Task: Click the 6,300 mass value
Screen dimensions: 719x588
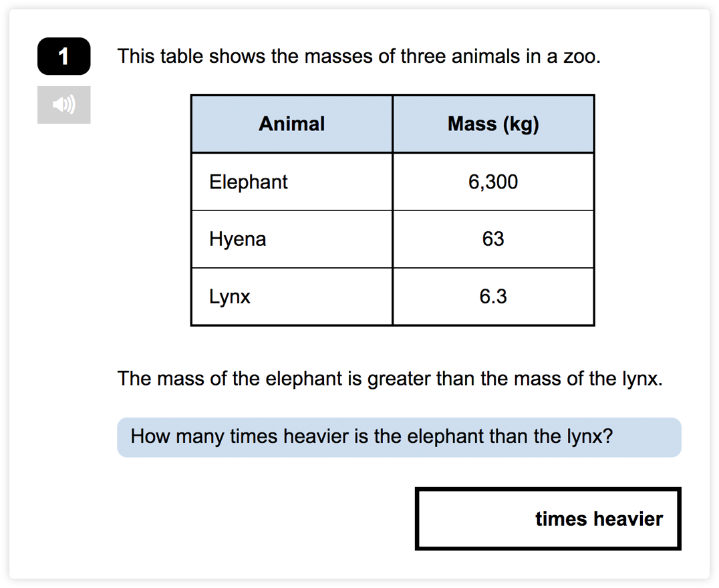Action: [x=493, y=182]
